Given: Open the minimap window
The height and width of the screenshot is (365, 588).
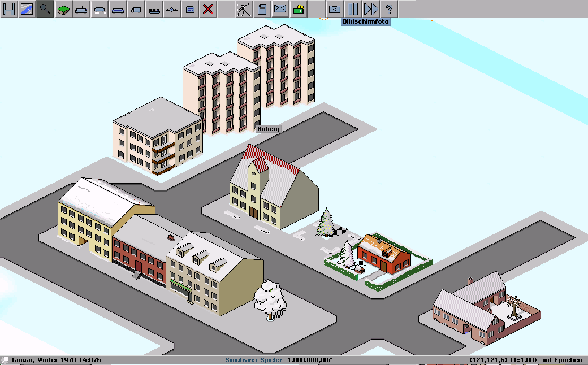Looking at the screenshot, I should (27, 9).
